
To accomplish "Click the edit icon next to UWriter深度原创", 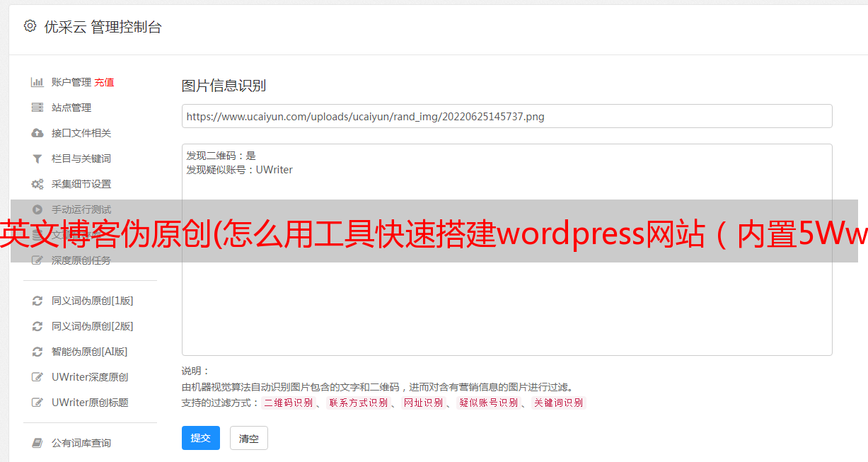I will pyautogui.click(x=37, y=377).
